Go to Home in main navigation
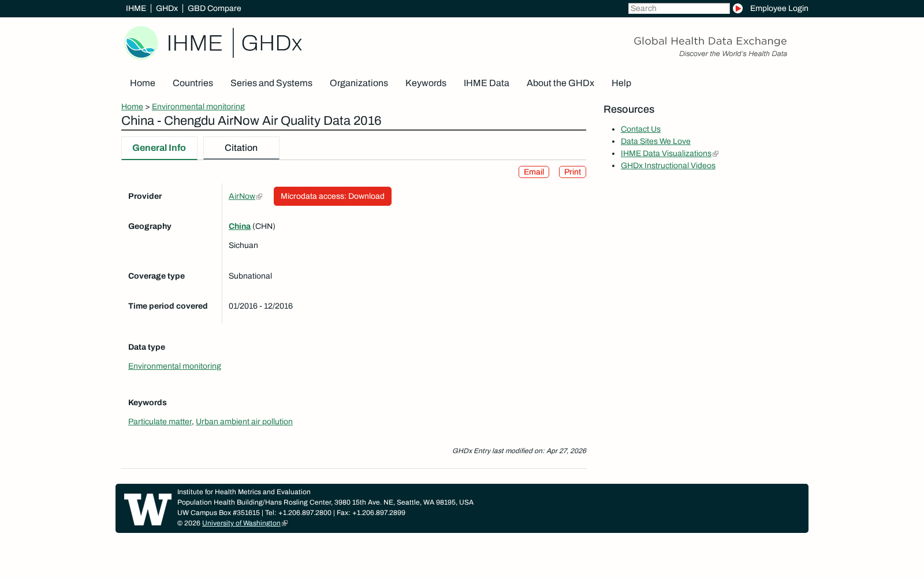Image resolution: width=924 pixels, height=578 pixels. tap(143, 83)
